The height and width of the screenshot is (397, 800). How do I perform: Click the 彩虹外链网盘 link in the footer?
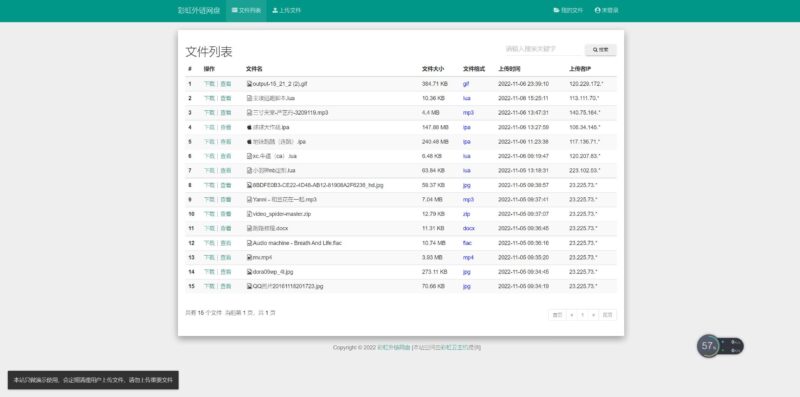coord(393,348)
